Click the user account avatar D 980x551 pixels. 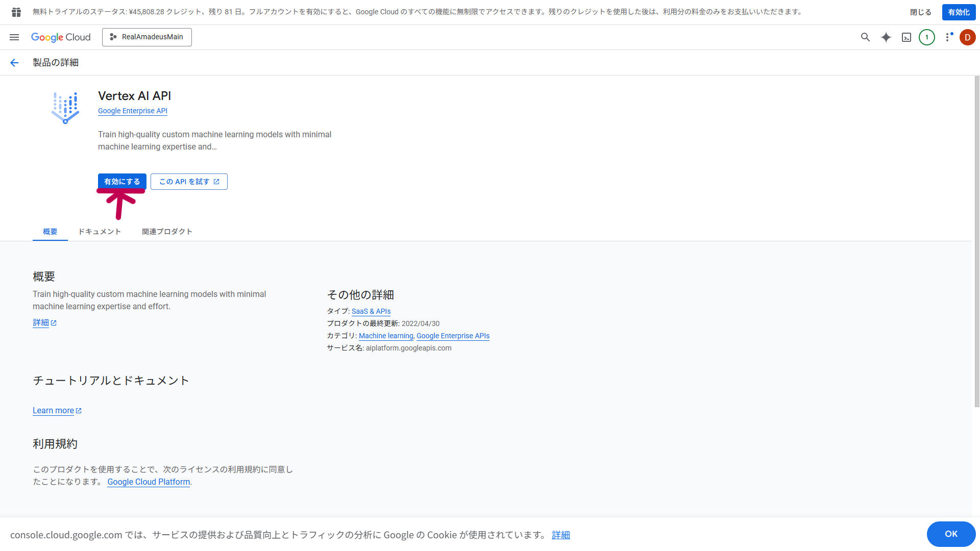click(967, 37)
